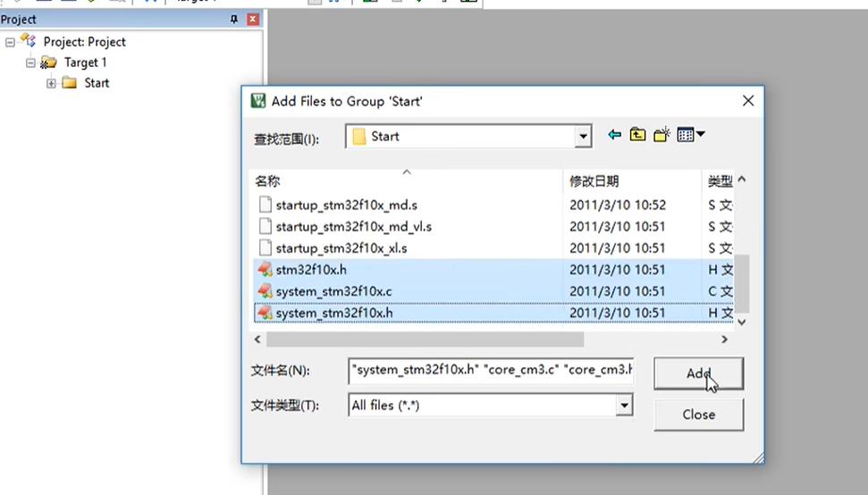Click startup_stm32f10x_md.s file icon
The width and height of the screenshot is (868, 495).
pyautogui.click(x=265, y=206)
